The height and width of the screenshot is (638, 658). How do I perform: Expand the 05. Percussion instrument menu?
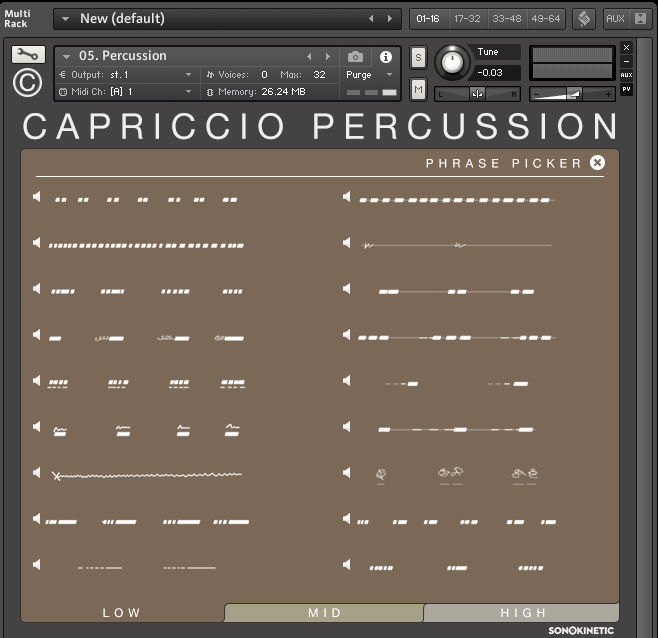[x=66, y=56]
